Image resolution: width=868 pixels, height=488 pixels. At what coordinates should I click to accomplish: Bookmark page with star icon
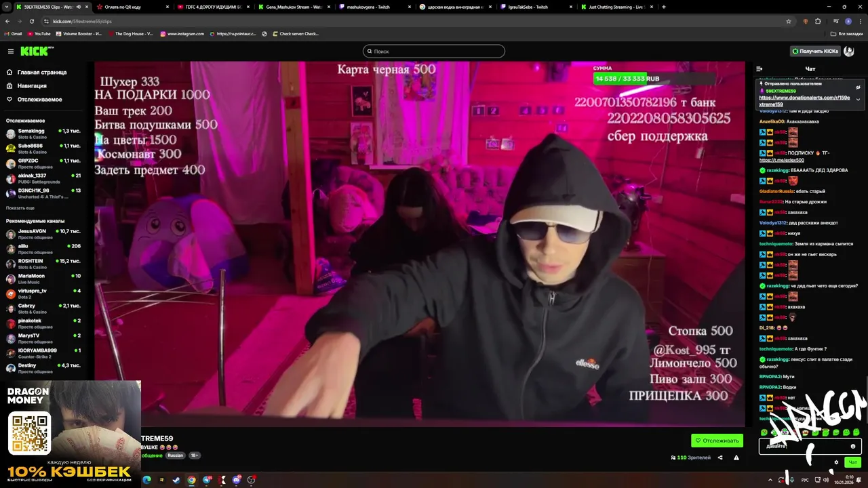tap(789, 21)
